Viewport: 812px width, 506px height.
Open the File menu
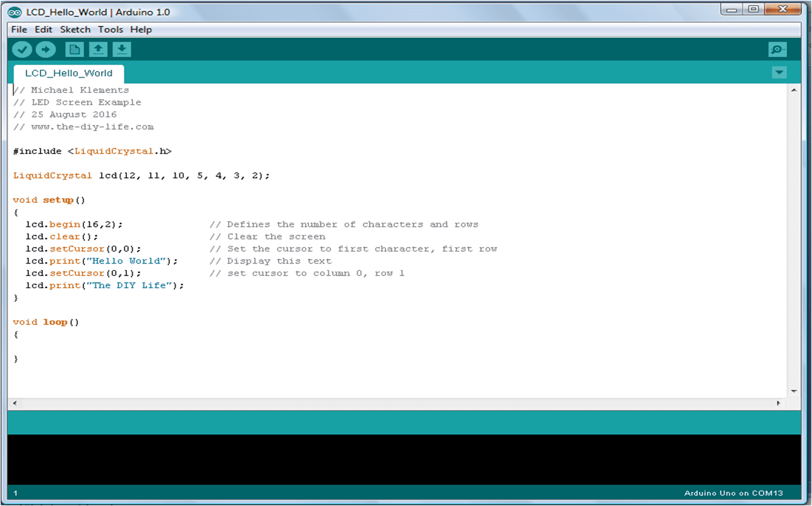[19, 30]
